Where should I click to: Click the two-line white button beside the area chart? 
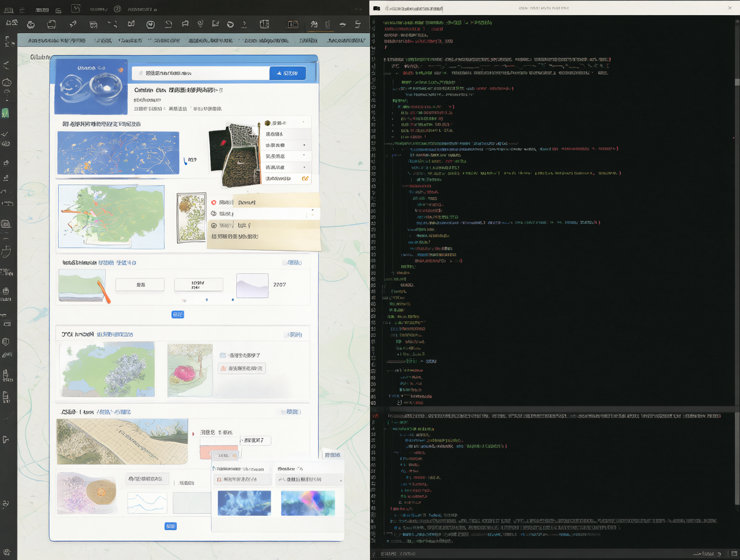199,284
